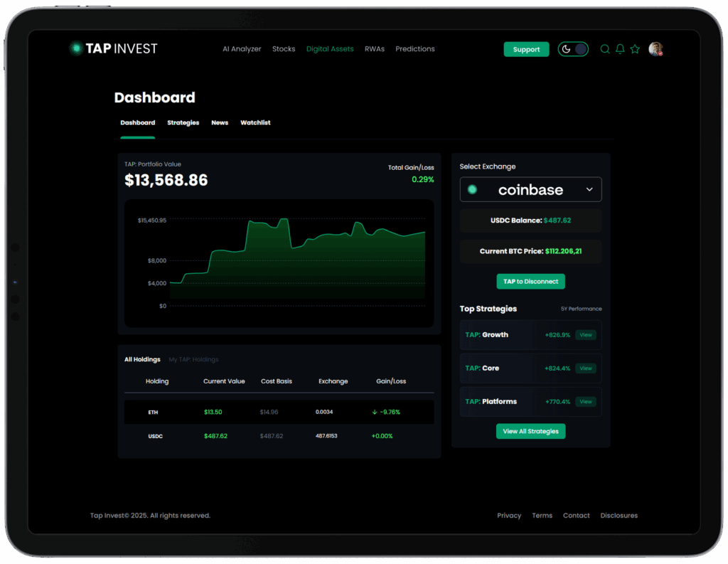Image resolution: width=728 pixels, height=564 pixels.
Task: Open the user profile avatar
Action: point(655,49)
